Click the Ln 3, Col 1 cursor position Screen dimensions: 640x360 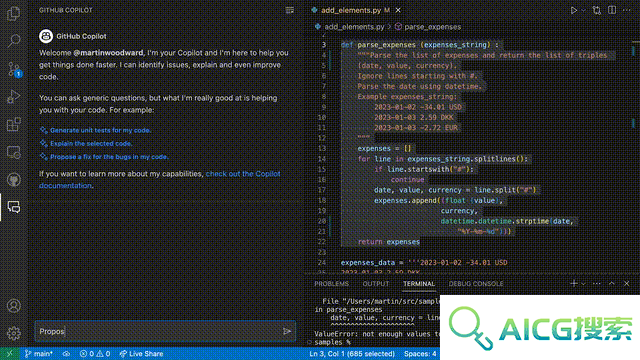point(352,354)
